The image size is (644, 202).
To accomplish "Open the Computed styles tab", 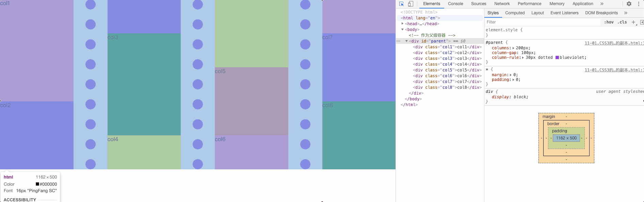I will point(515,13).
